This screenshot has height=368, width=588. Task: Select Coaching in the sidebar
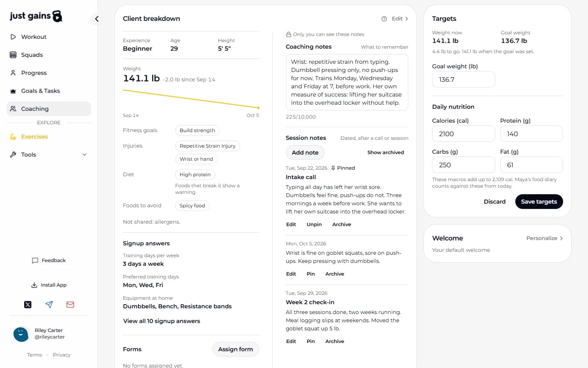point(49,109)
